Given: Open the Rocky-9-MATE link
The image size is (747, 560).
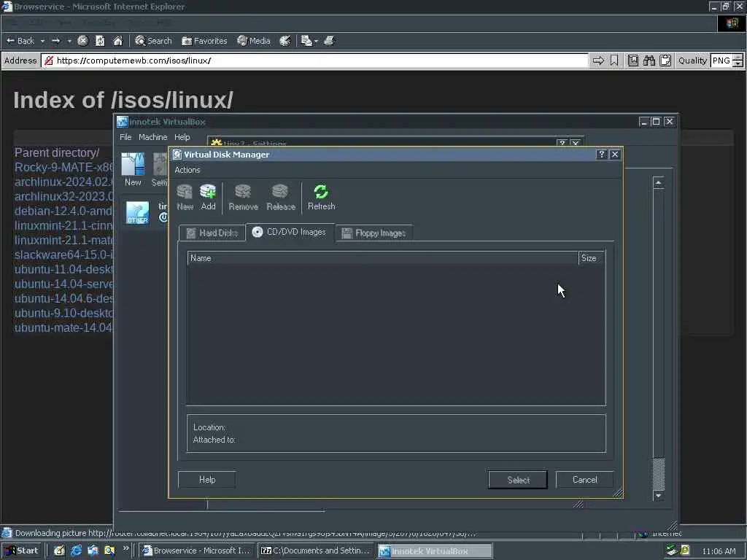Looking at the screenshot, I should pyautogui.click(x=64, y=167).
